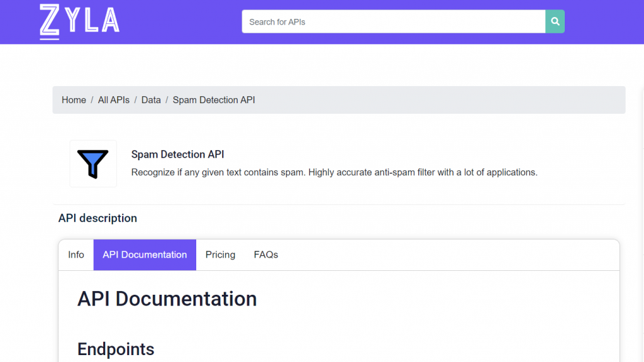Click the Zyla logo
This screenshot has width=644, height=362.
(80, 22)
